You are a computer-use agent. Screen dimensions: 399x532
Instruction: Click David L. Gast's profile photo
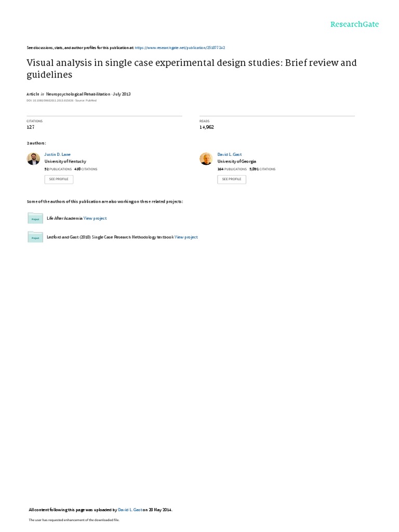pyautogui.click(x=206, y=159)
